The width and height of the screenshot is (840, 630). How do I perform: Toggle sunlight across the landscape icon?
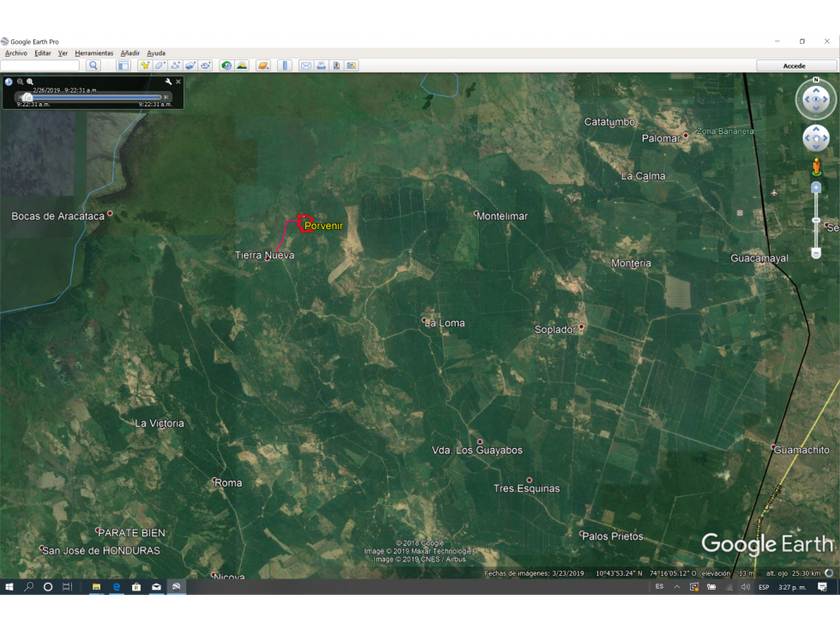tap(242, 65)
